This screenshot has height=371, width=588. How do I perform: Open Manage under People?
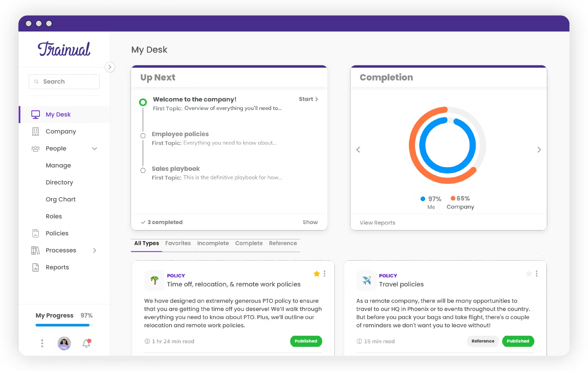[x=59, y=166]
